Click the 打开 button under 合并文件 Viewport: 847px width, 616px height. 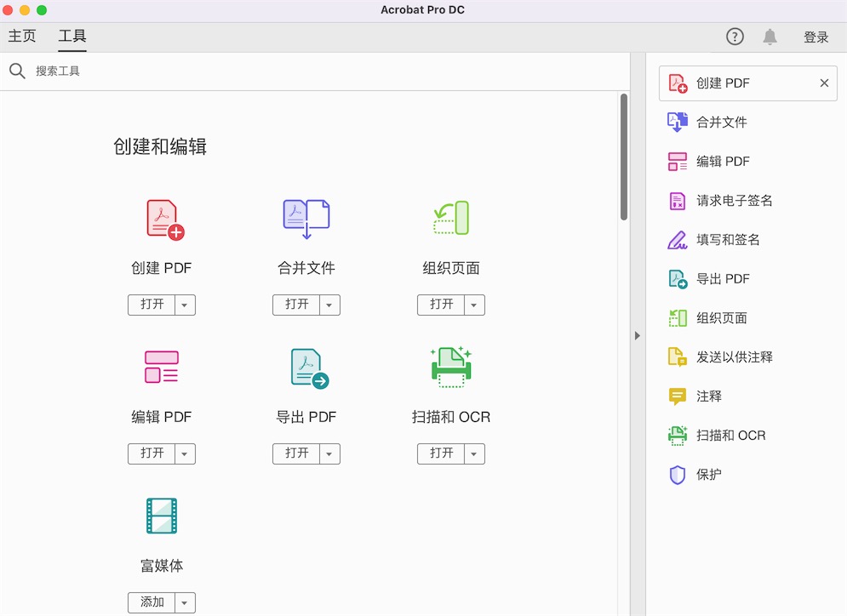296,305
